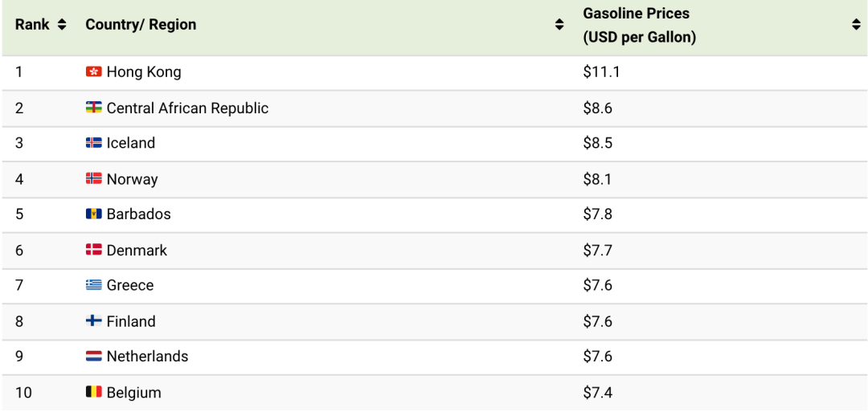Select the Netherlands country name
This screenshot has width=868, height=412.
147,357
